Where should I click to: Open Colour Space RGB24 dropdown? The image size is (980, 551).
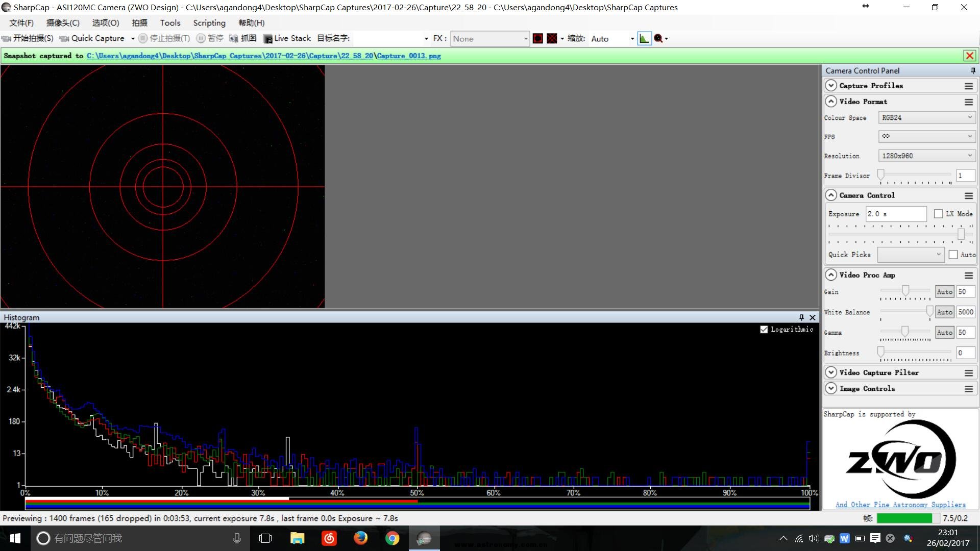pyautogui.click(x=927, y=118)
